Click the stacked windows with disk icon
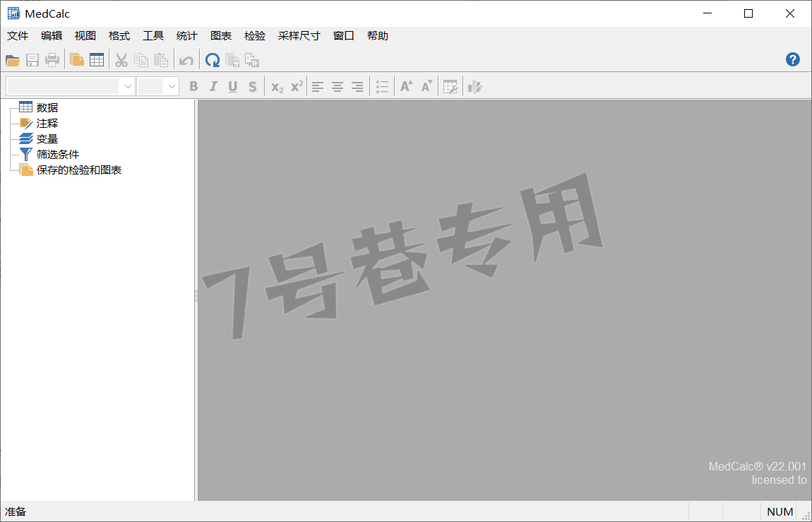This screenshot has height=522, width=812. (x=232, y=60)
